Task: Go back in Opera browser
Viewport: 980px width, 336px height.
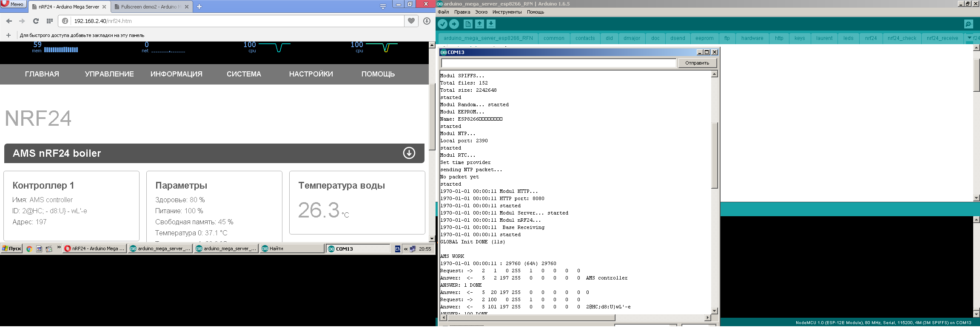Action: tap(9, 21)
